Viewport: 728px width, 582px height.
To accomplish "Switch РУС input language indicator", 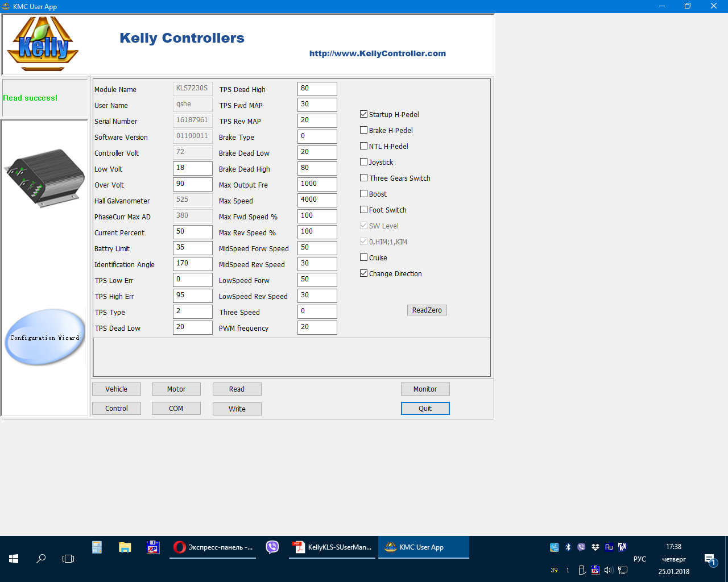I will [640, 559].
